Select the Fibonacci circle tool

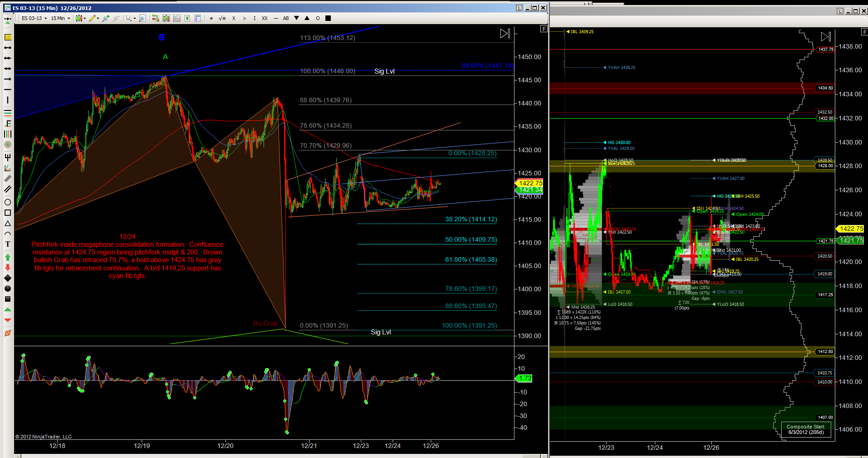pyautogui.click(x=8, y=144)
